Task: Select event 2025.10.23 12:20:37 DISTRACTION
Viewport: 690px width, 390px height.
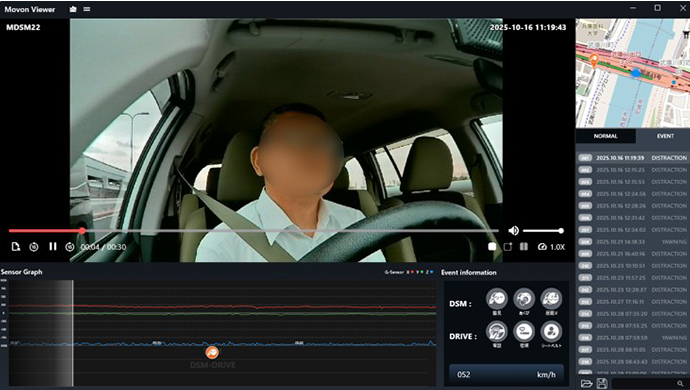Action: pos(633,290)
